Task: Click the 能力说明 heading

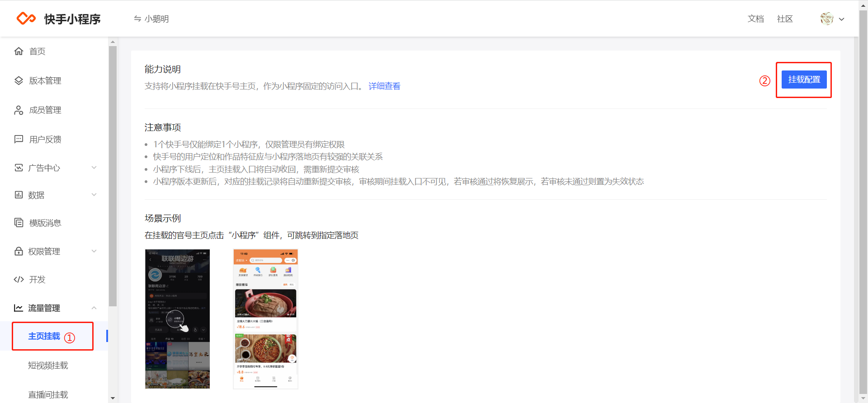Action: click(163, 69)
